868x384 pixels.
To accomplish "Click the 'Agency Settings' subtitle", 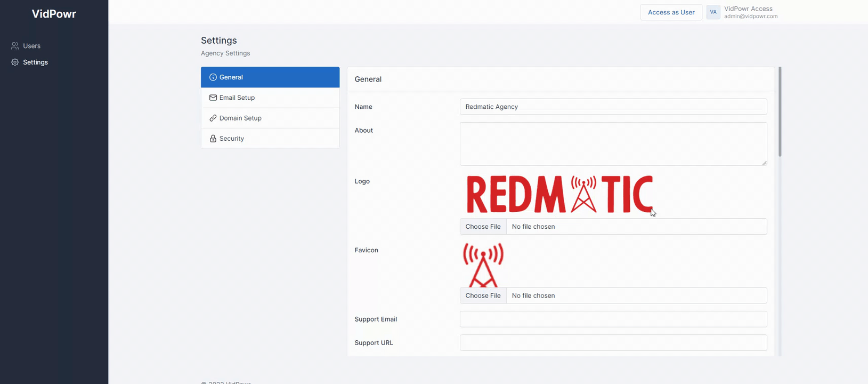I will click(225, 53).
